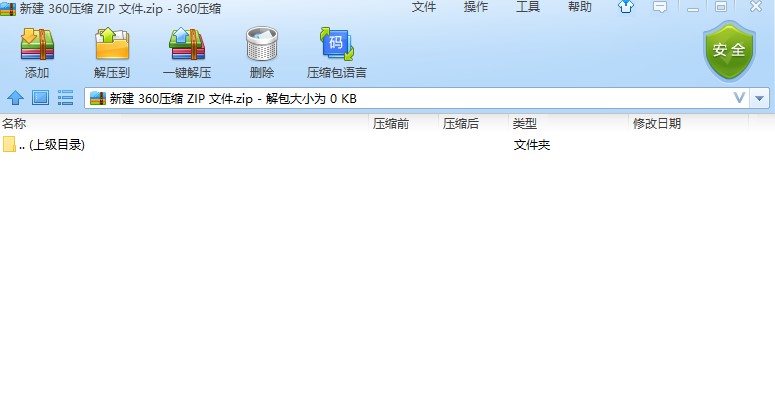Open the 工具 menu

528,7
